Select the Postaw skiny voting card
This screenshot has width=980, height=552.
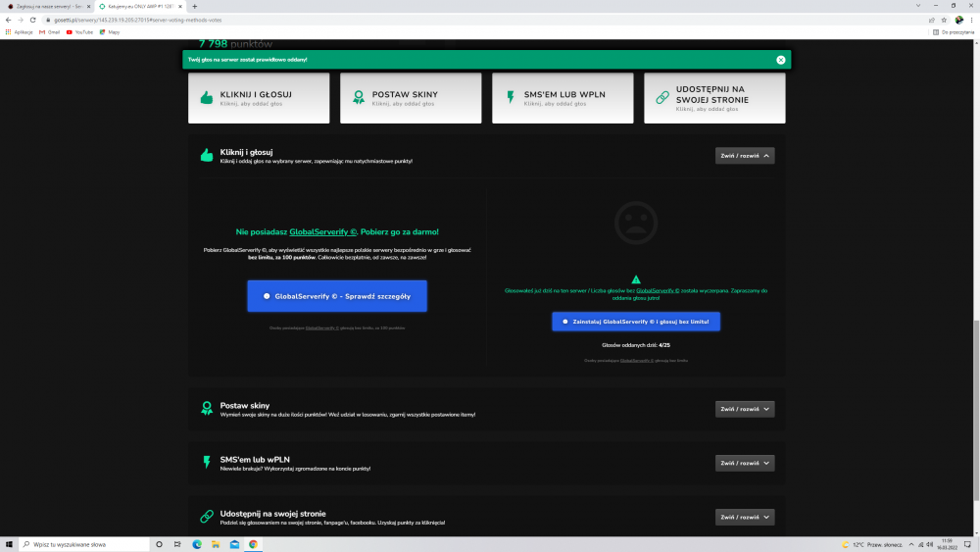coord(411,98)
